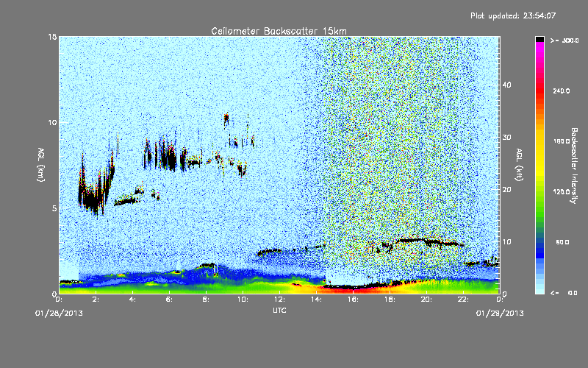Click the "12:" hour tick label
This screenshot has width=588, height=368.
[x=279, y=300]
